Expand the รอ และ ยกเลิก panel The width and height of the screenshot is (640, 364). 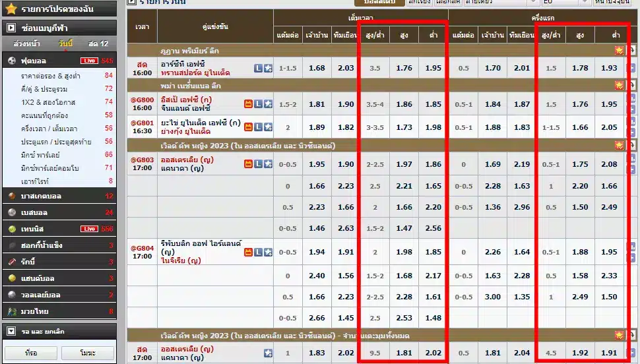pos(11,331)
